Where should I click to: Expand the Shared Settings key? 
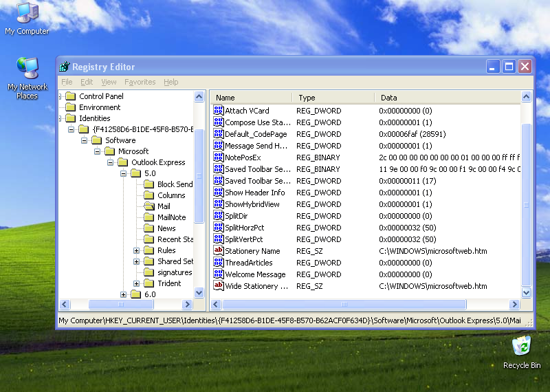pyautogui.click(x=136, y=261)
